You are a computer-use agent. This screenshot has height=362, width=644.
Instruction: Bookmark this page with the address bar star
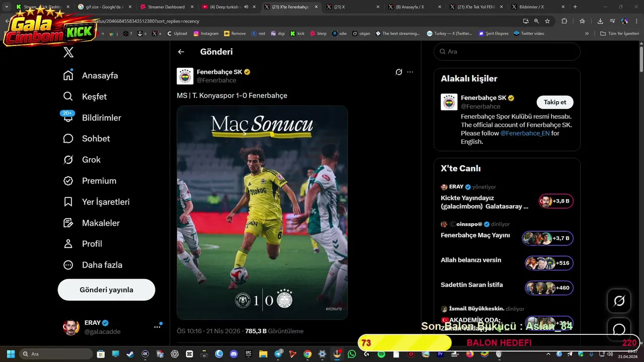[x=547, y=21]
